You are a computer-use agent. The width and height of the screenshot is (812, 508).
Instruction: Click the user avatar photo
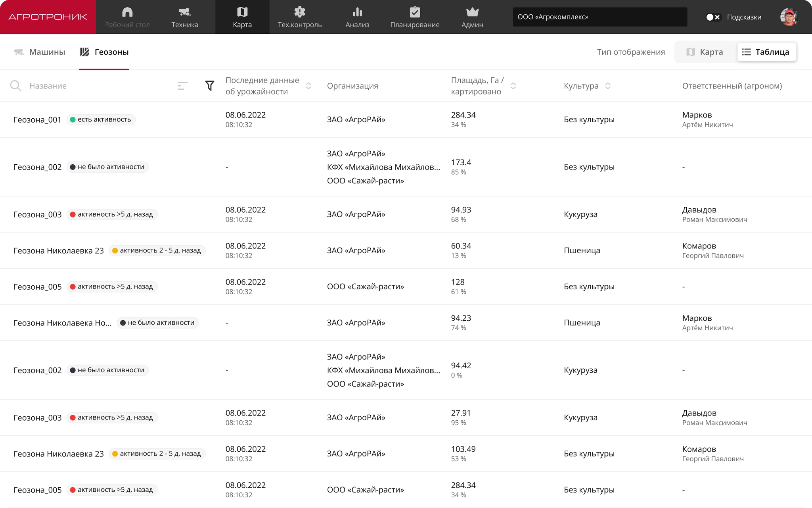point(789,17)
